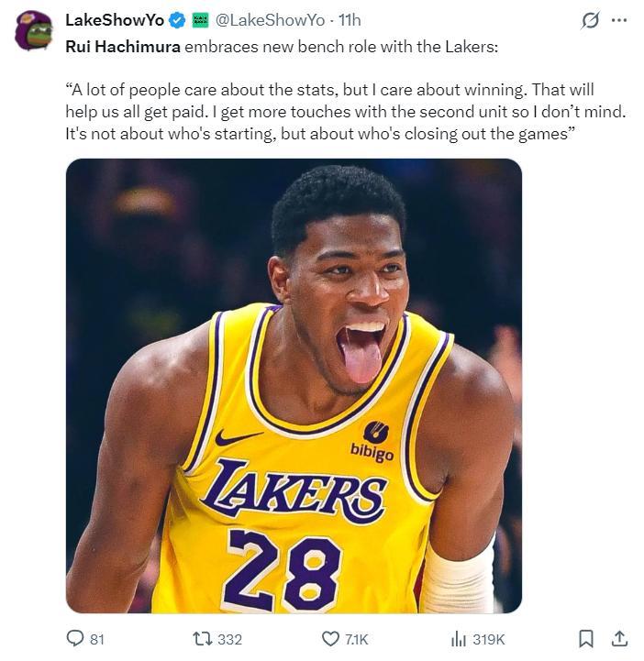Click the blue verified checkmark badge
Viewport: 644px width, 661px height.
tap(178, 20)
